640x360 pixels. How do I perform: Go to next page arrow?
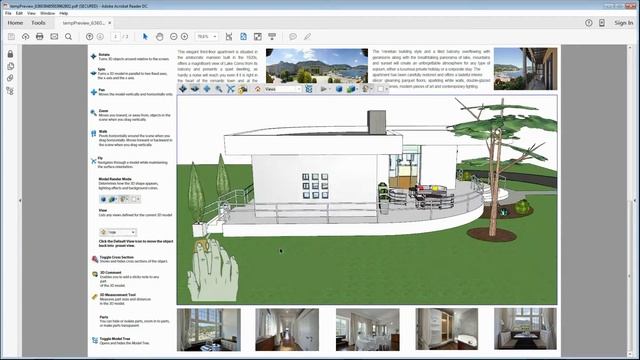100,37
